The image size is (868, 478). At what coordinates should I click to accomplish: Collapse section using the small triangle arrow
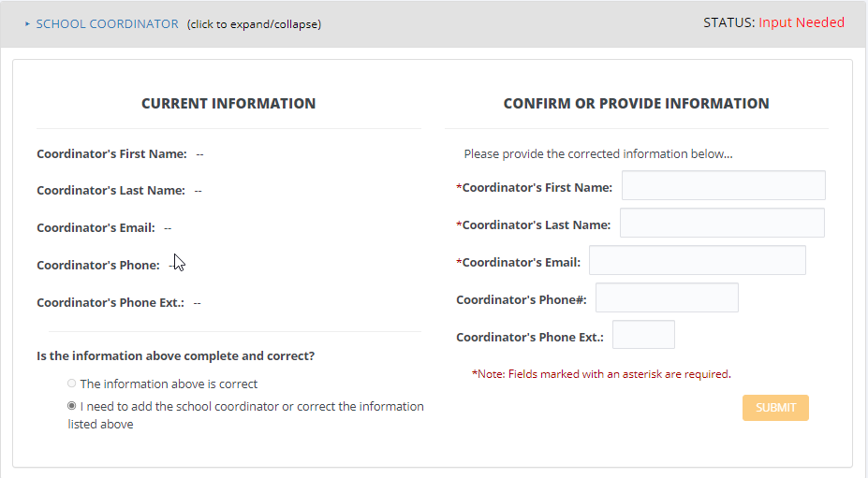(x=27, y=24)
